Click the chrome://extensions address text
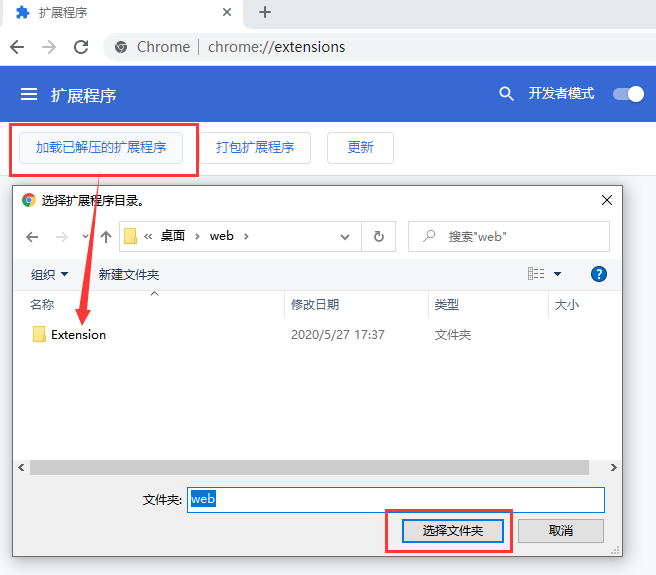 [277, 47]
